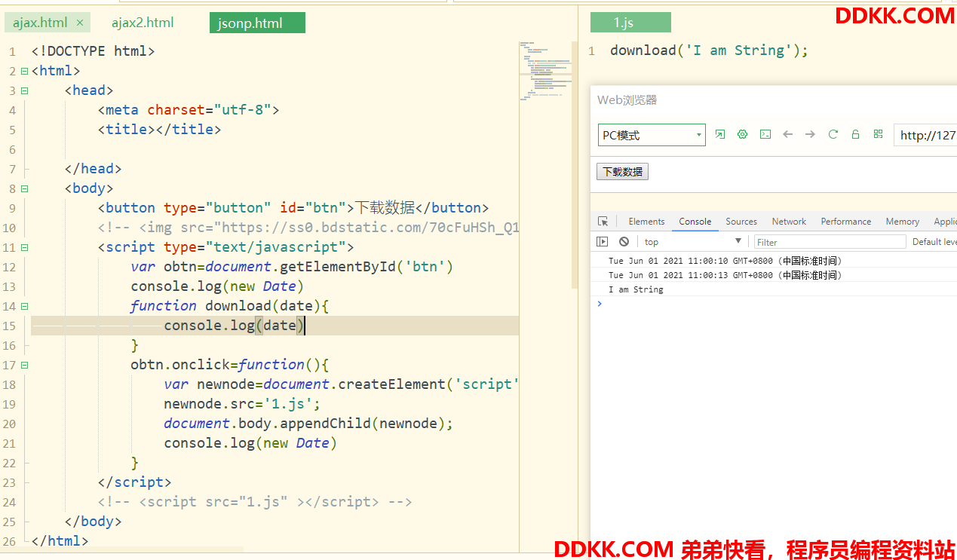Open the Performance tab in DevTools
Viewport: 957px width, 560px height.
point(845,222)
